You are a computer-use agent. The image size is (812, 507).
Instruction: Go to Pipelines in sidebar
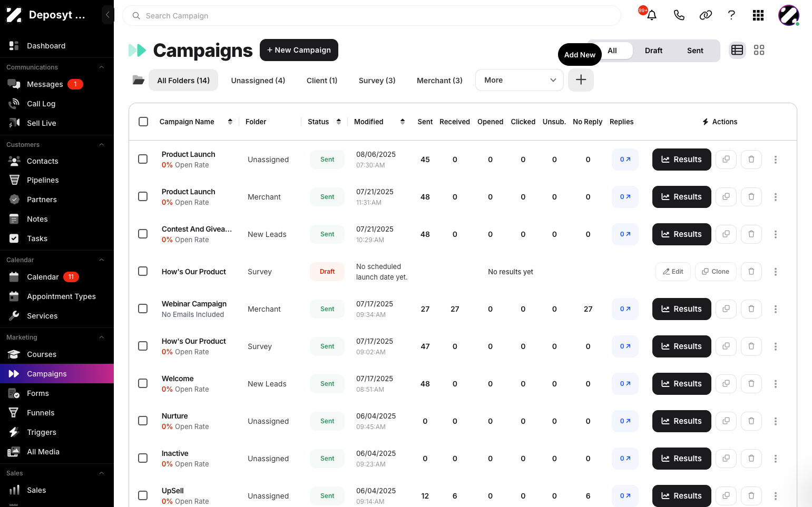click(57, 180)
